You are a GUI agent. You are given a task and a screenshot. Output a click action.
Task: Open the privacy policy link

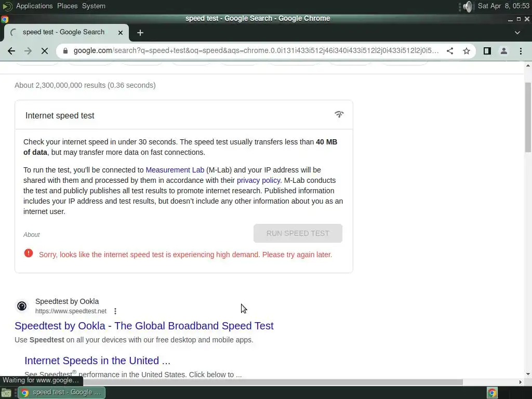point(259,180)
